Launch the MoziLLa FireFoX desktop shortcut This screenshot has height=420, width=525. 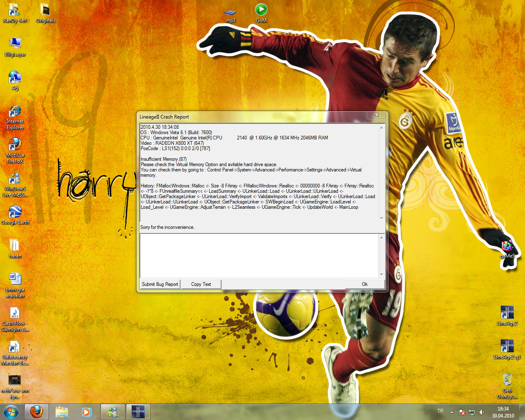(x=15, y=151)
